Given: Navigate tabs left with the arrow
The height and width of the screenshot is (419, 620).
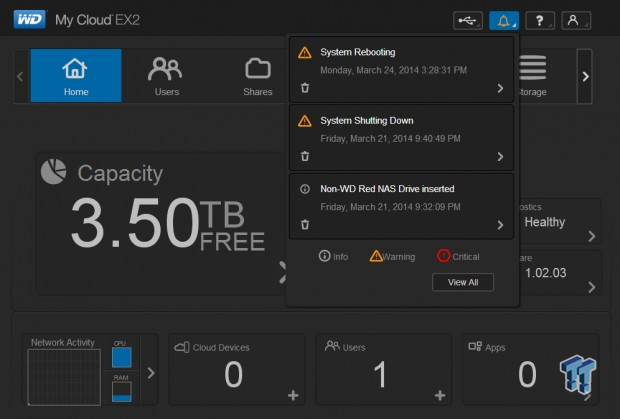Looking at the screenshot, I should click(21, 76).
